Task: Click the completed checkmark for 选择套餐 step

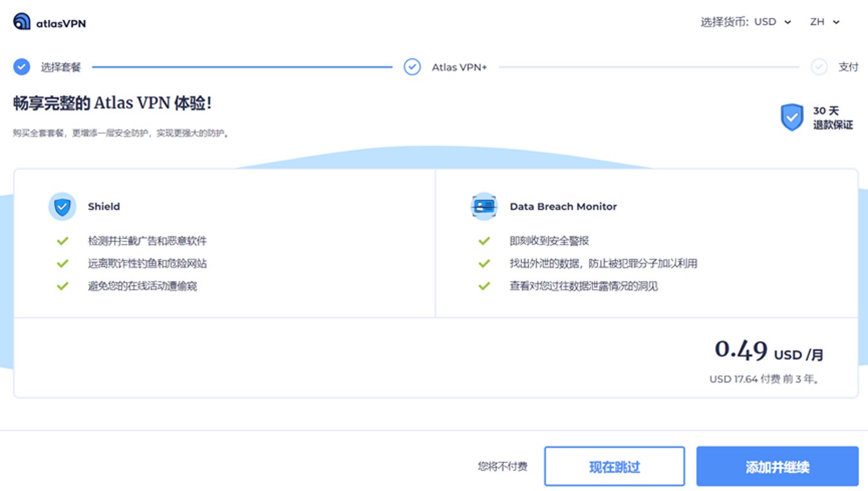Action: point(22,67)
